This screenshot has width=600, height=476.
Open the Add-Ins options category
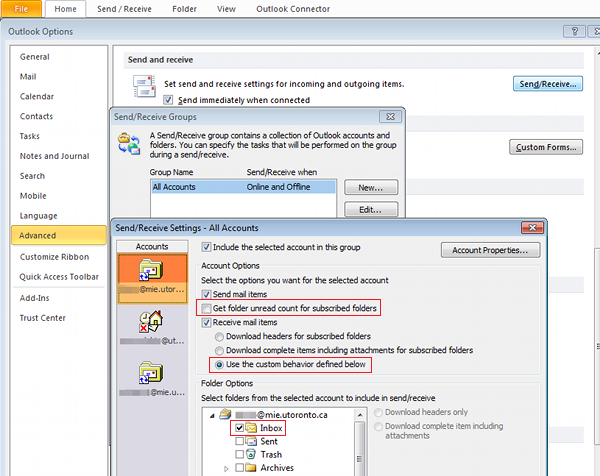[34, 298]
